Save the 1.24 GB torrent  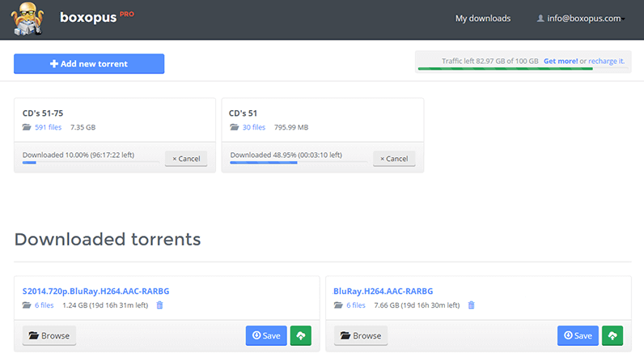266,336
